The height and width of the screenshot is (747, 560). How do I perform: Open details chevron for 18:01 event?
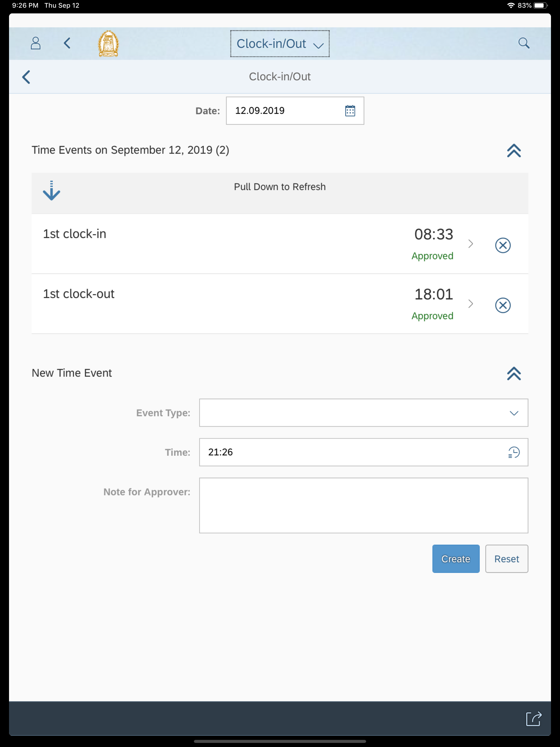pos(471,304)
